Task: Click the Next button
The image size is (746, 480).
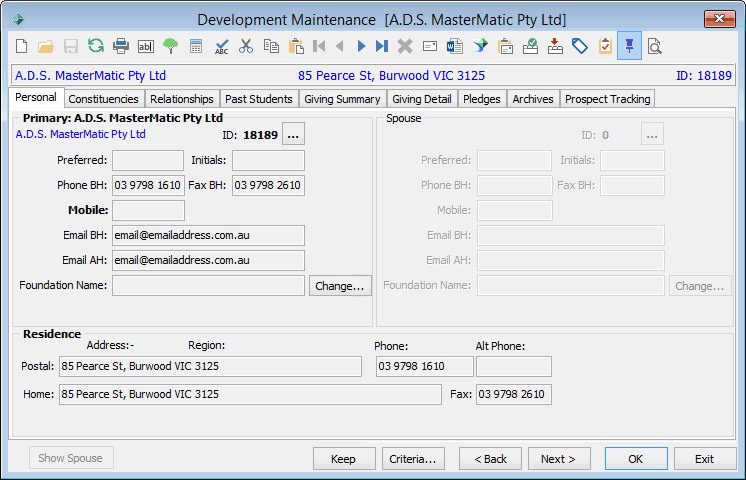Action: (x=559, y=459)
